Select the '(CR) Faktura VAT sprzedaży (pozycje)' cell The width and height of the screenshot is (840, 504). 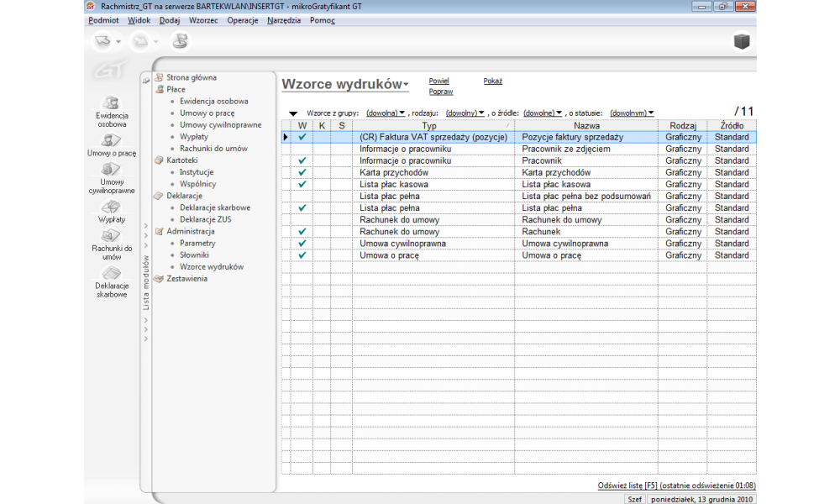(x=433, y=137)
